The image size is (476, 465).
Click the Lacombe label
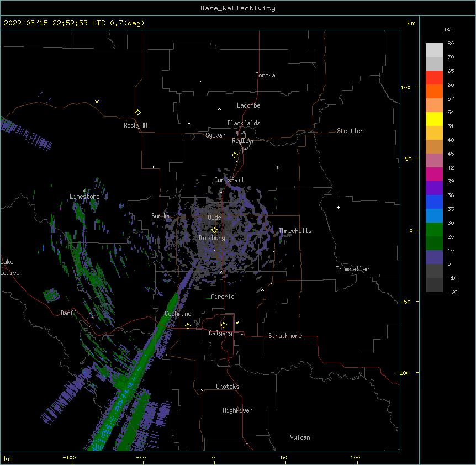click(248, 105)
